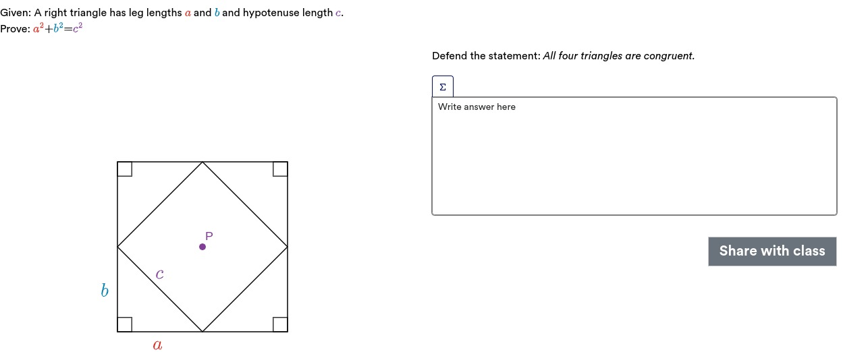Click the blue 'b' side label
Viewport: 868px width, 352px height.
point(105,291)
